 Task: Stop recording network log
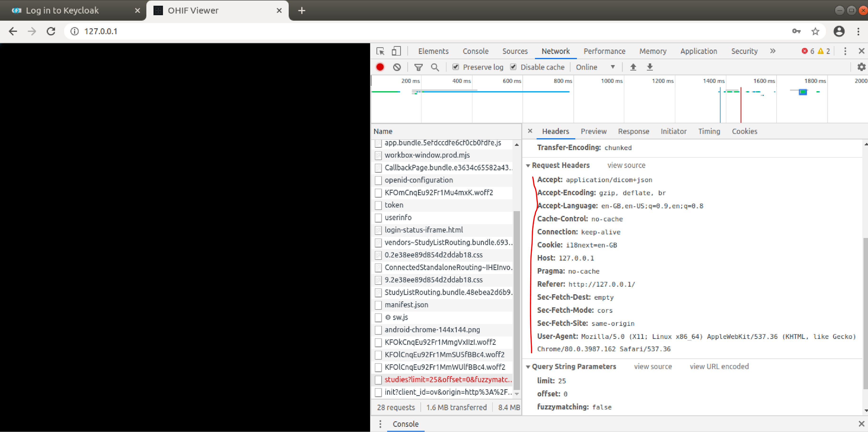point(380,67)
